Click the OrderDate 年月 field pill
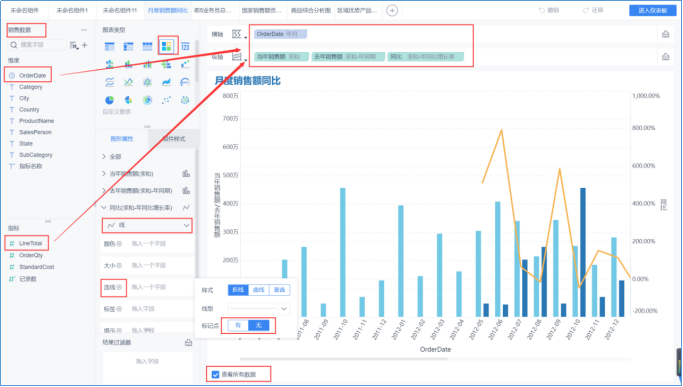The image size is (683, 387). (x=281, y=34)
